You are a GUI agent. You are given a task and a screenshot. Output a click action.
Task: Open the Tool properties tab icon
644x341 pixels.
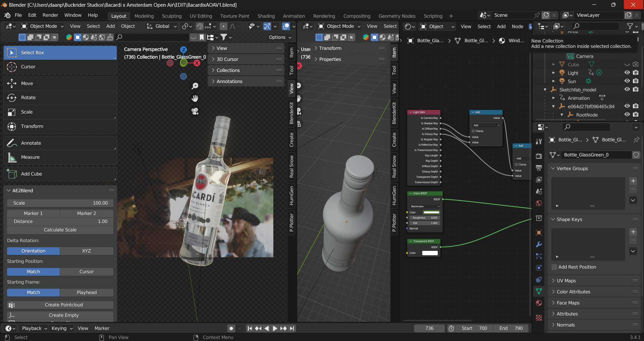[539, 141]
